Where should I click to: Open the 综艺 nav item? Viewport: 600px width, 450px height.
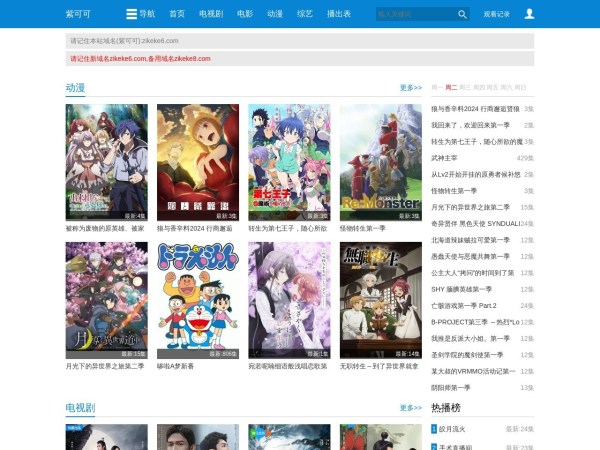[x=305, y=14]
